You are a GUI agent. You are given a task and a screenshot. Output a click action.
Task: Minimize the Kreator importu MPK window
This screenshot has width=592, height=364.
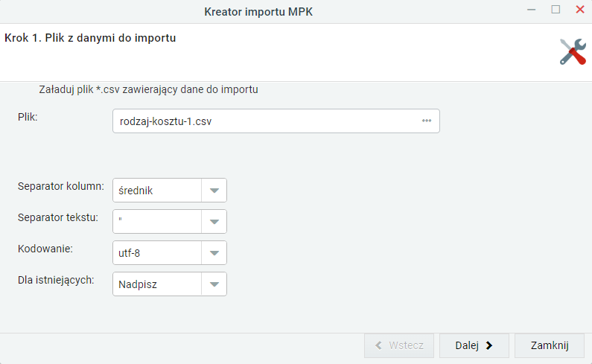tap(531, 10)
